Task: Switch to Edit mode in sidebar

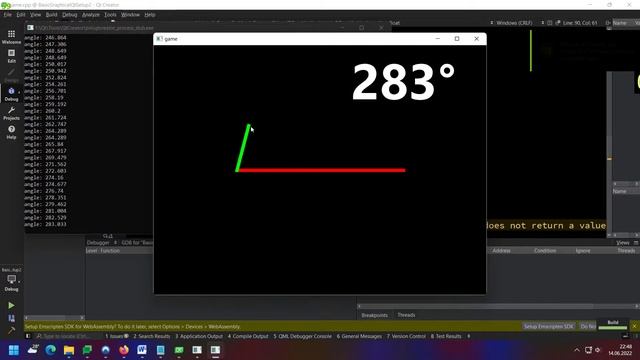Action: click(11, 56)
